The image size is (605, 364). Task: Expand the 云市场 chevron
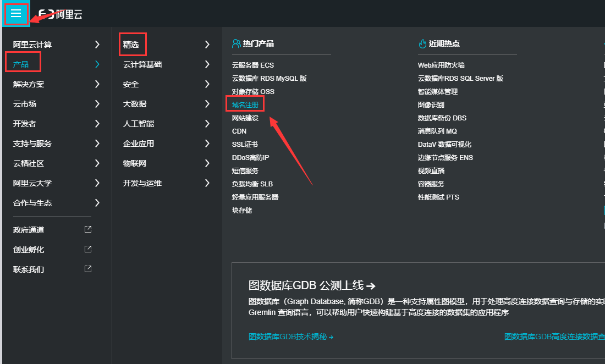click(97, 104)
